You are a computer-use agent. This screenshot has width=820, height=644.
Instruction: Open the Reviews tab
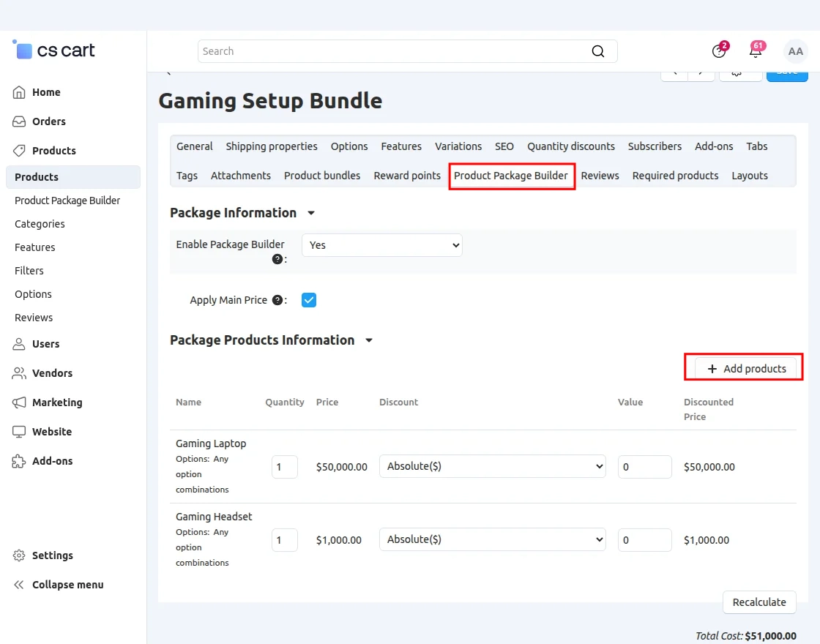pos(600,176)
